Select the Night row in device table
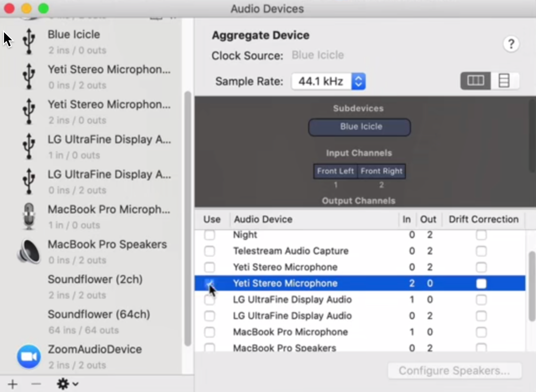The image size is (536, 392). 360,235
